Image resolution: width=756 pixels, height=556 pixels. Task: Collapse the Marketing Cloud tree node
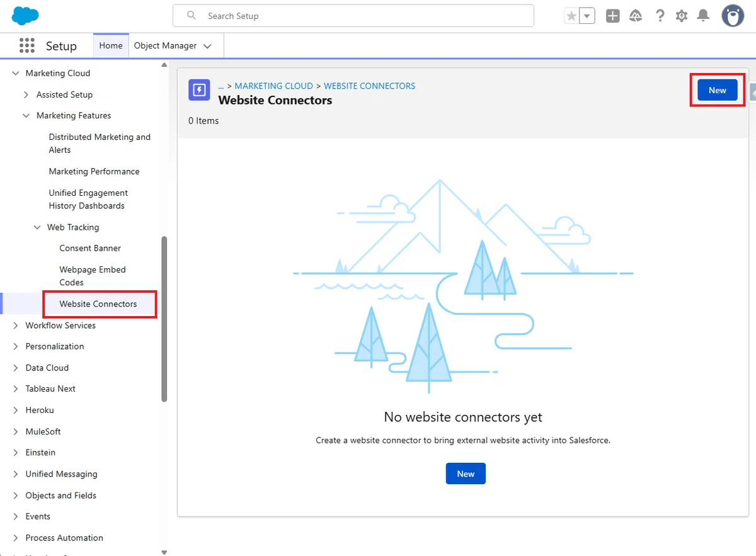coord(16,73)
